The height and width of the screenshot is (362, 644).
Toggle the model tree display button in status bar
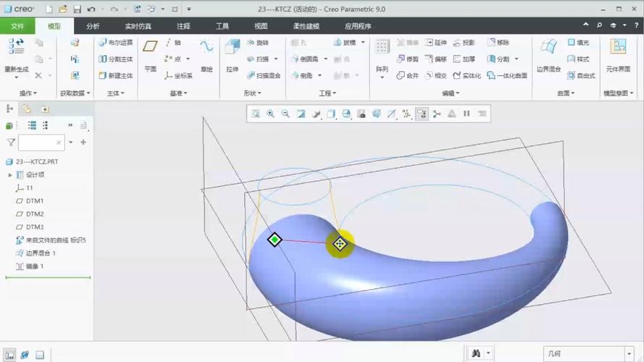pos(9,355)
